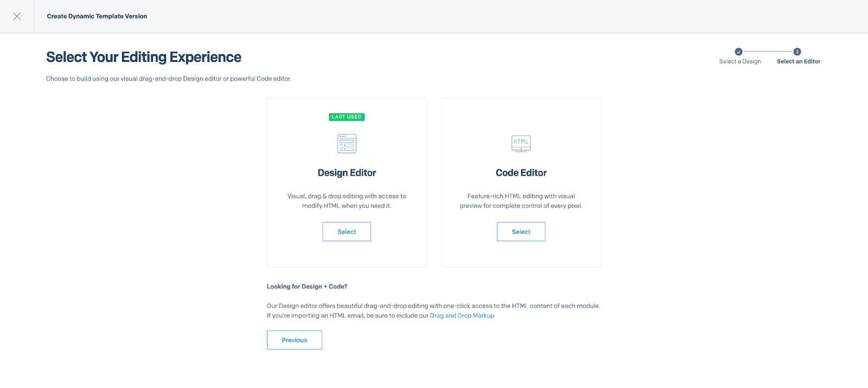Open the Drag and Drop Markup link

point(462,315)
